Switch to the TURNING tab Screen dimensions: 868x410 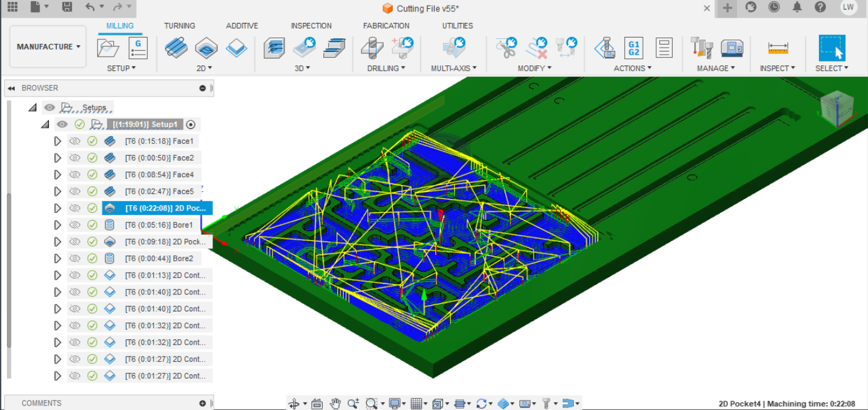pos(179,26)
